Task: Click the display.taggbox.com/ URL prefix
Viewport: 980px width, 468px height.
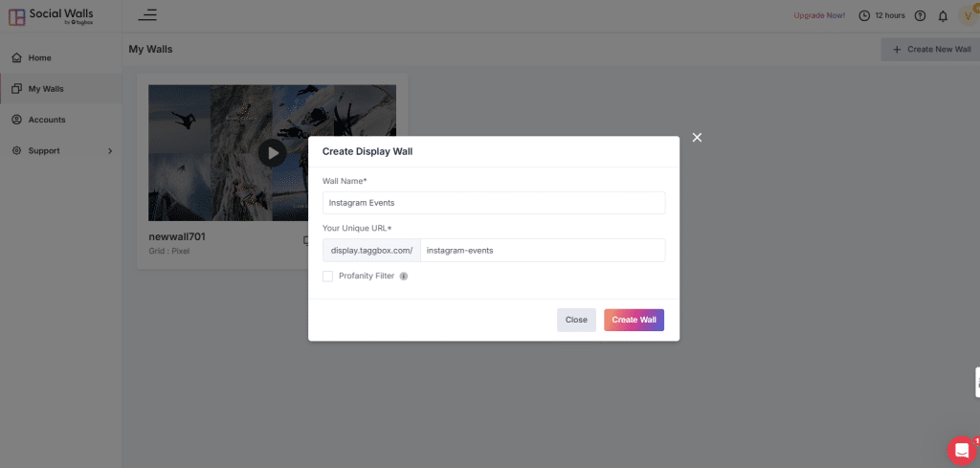Action: click(x=372, y=250)
